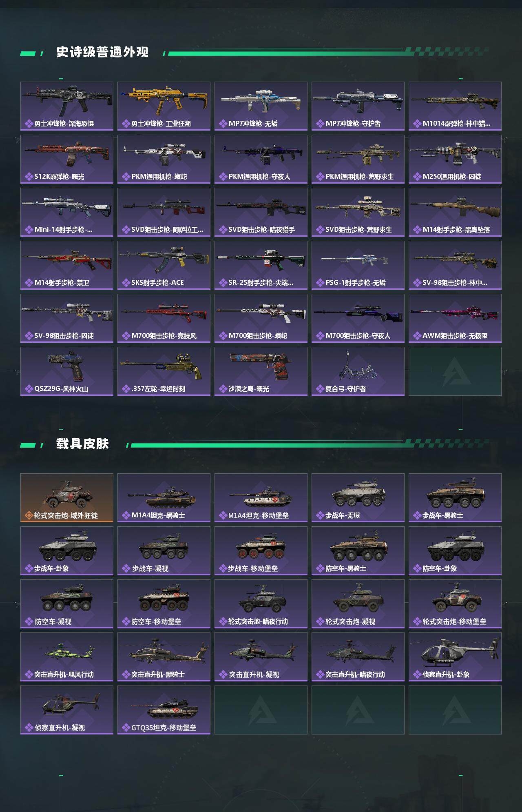
Task: Click the green 突击直升机-飓风行动 helicopter skin
Action: (x=67, y=657)
